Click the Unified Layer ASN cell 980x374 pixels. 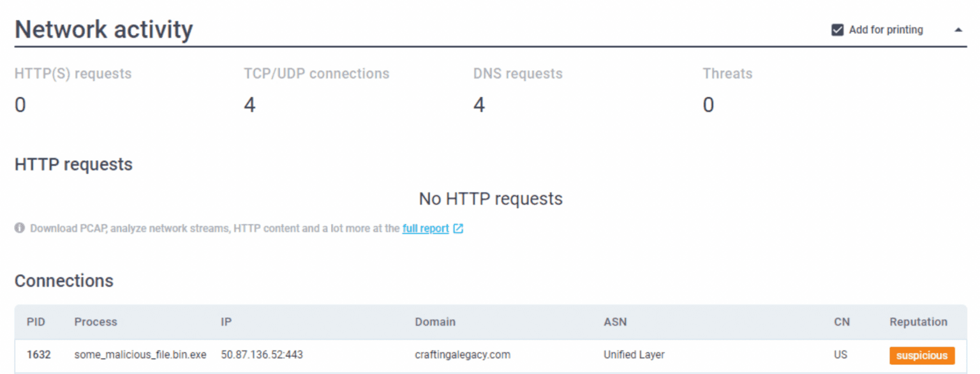click(x=635, y=355)
